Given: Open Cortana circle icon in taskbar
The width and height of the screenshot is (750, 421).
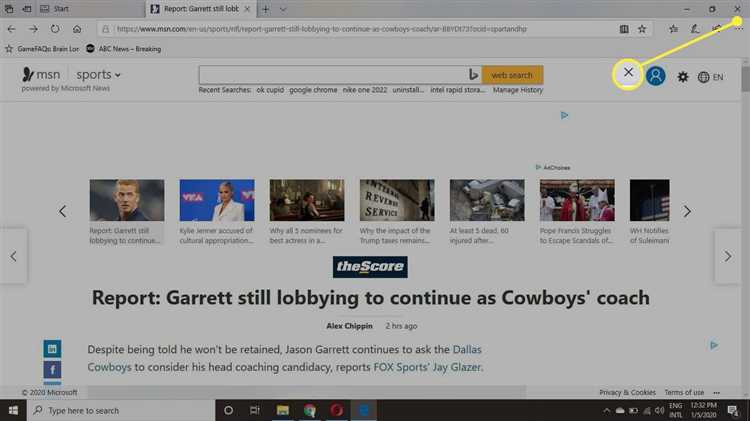Looking at the screenshot, I should click(x=228, y=410).
